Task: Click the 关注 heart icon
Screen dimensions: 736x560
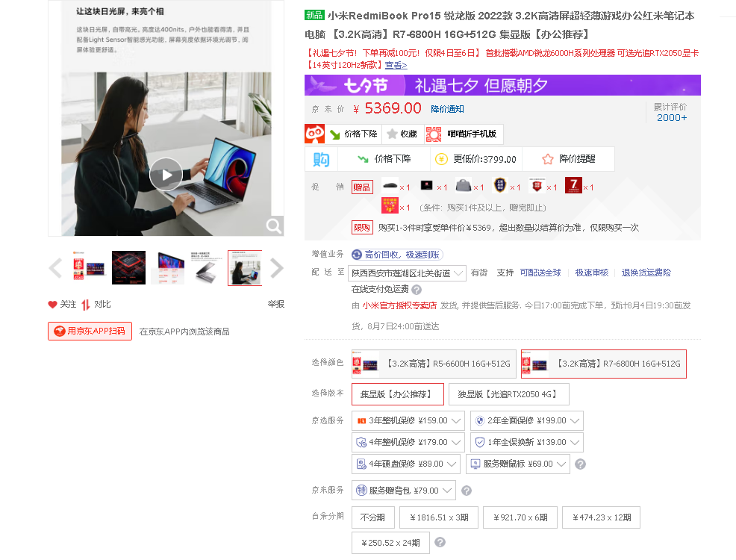Action: [x=52, y=305]
